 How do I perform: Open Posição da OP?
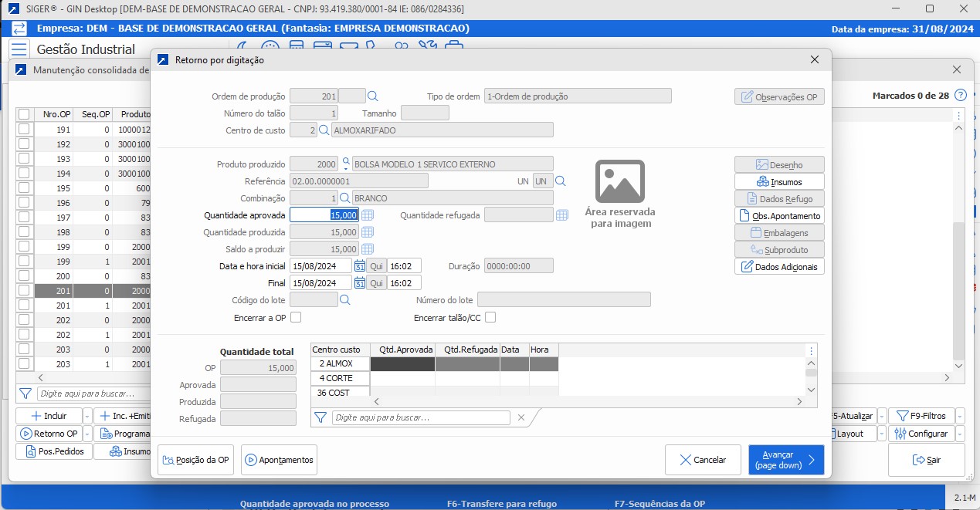point(196,459)
